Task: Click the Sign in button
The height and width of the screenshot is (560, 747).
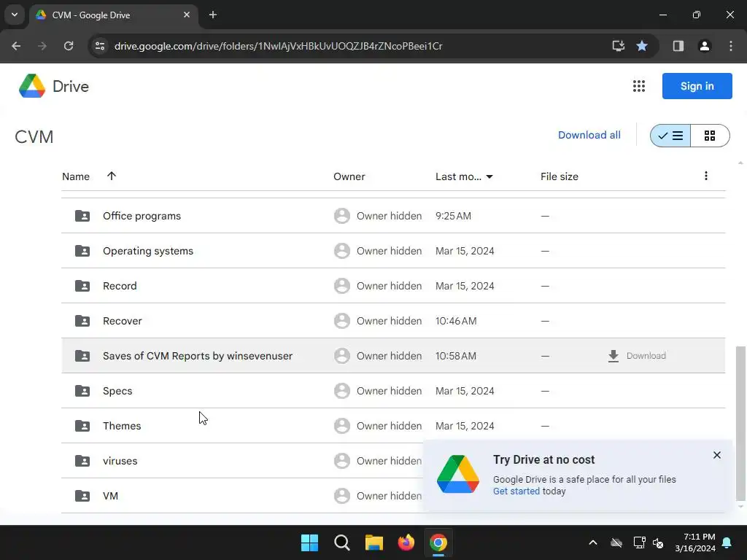Action: point(697,86)
